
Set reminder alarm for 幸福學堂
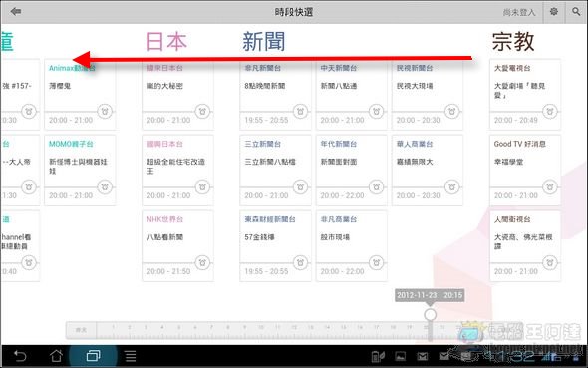point(550,186)
